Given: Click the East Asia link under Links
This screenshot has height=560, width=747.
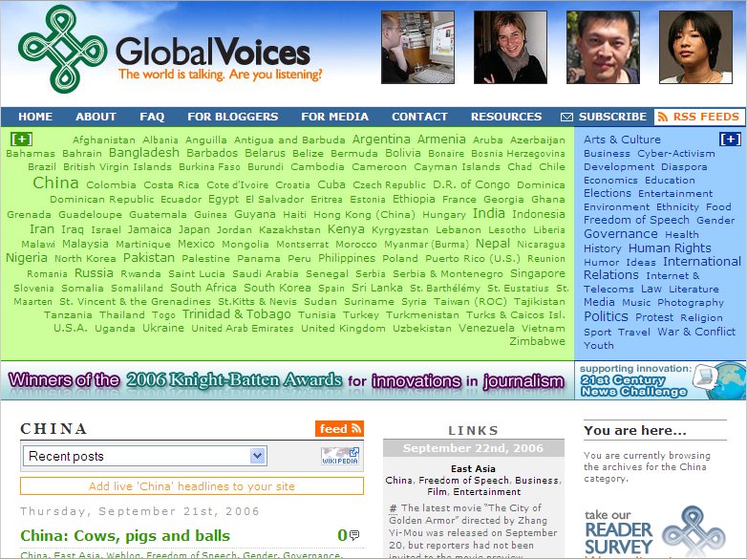Looking at the screenshot, I should (473, 469).
